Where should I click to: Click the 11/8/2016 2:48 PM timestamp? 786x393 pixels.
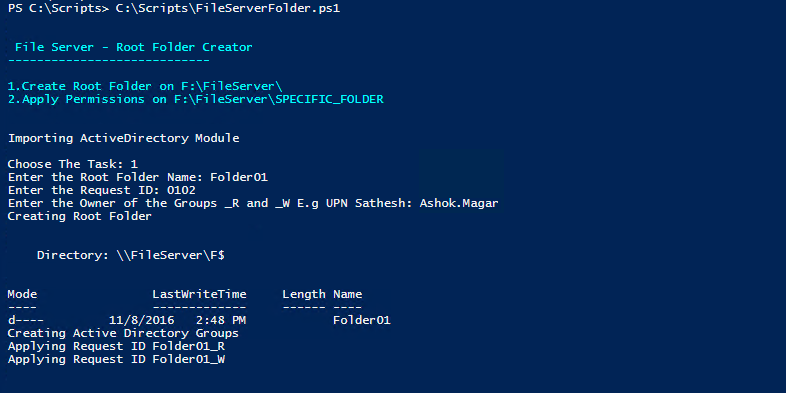[177, 320]
